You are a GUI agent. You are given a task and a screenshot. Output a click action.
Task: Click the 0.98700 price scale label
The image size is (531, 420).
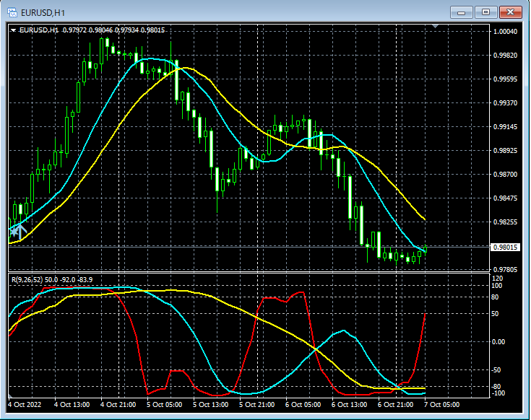505,175
